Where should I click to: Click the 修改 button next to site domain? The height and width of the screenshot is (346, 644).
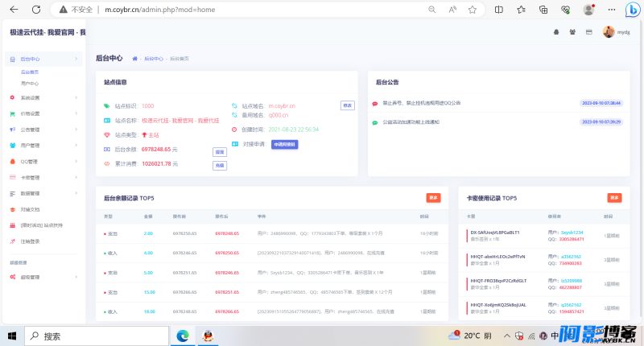click(x=348, y=105)
